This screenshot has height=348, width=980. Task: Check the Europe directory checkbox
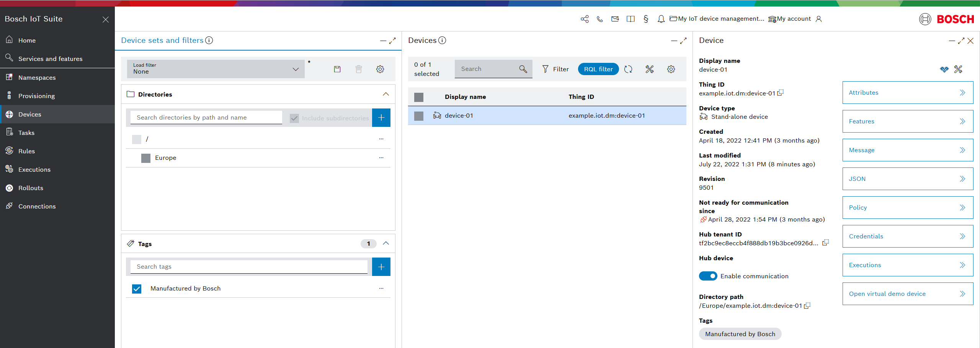pos(146,158)
